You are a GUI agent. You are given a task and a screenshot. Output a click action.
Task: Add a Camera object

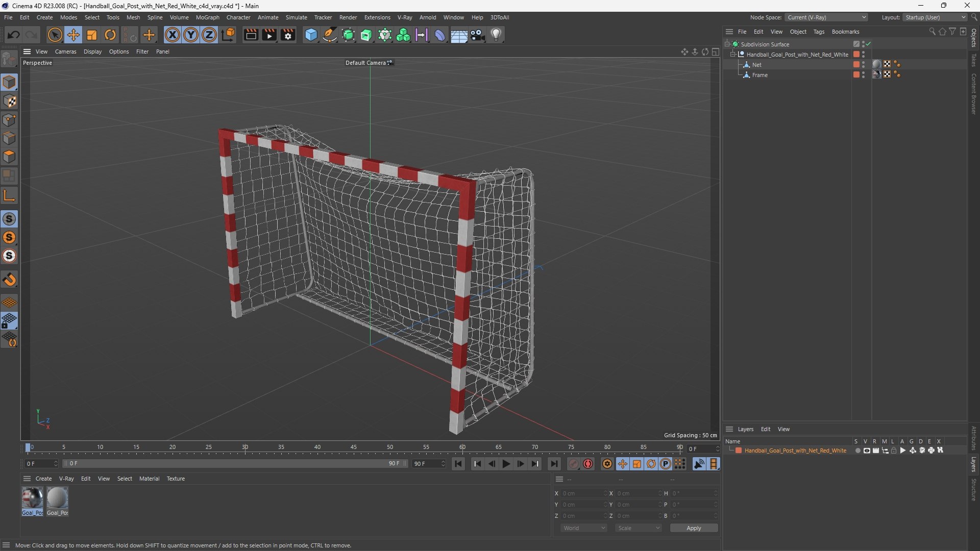(x=478, y=35)
